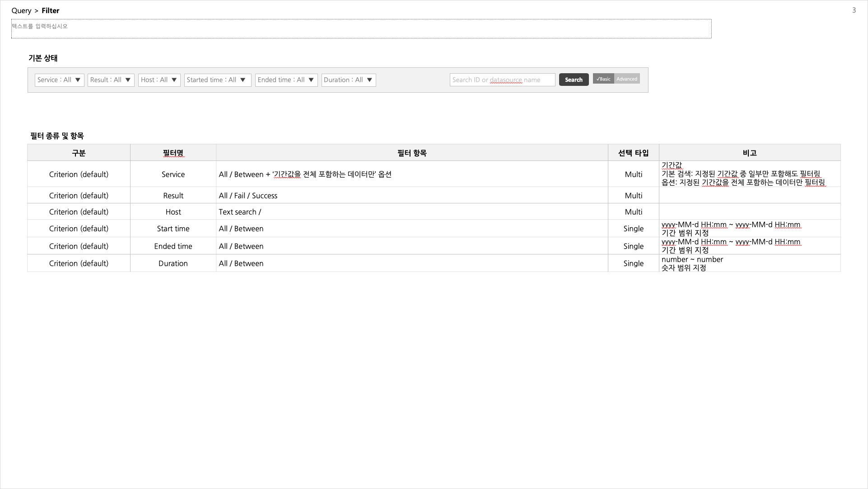The image size is (868, 489).
Task: Click Filter in the breadcrumb
Action: (x=51, y=10)
